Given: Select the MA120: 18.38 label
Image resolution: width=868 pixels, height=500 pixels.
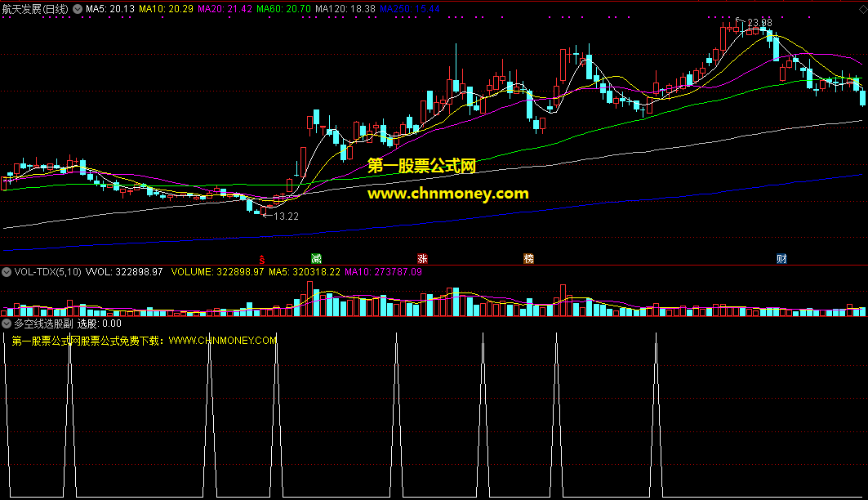Looking at the screenshot, I should click(x=345, y=9).
